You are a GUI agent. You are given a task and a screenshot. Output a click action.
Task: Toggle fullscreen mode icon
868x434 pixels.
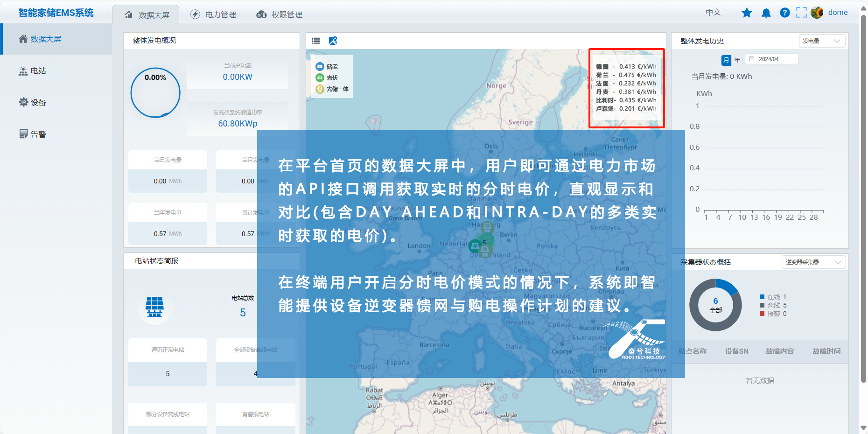801,13
